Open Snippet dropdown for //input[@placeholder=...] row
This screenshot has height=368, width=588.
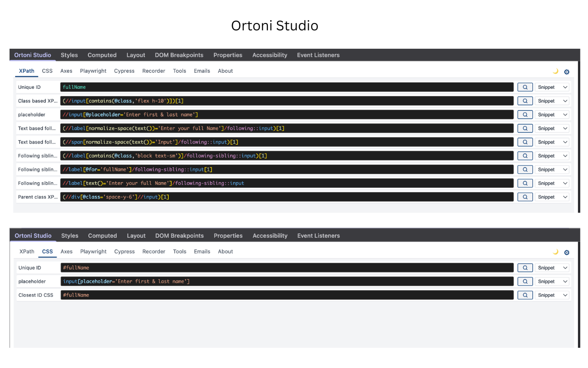coord(552,115)
